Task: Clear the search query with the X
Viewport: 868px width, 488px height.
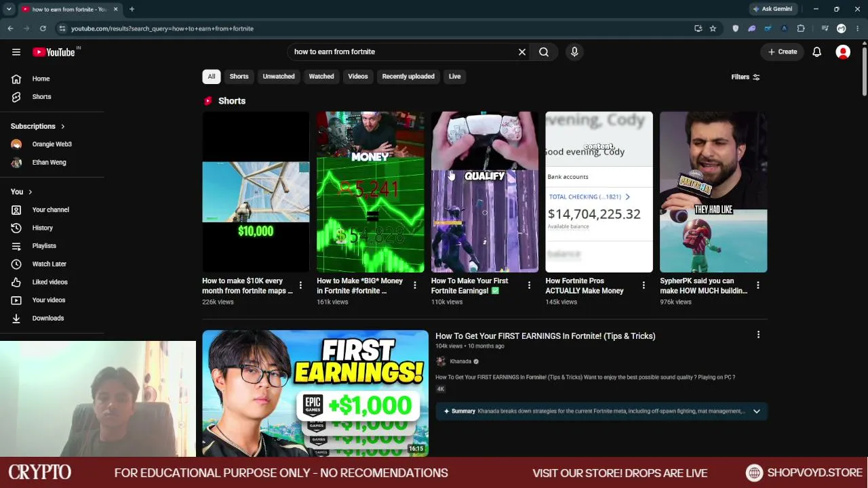Action: tap(522, 52)
